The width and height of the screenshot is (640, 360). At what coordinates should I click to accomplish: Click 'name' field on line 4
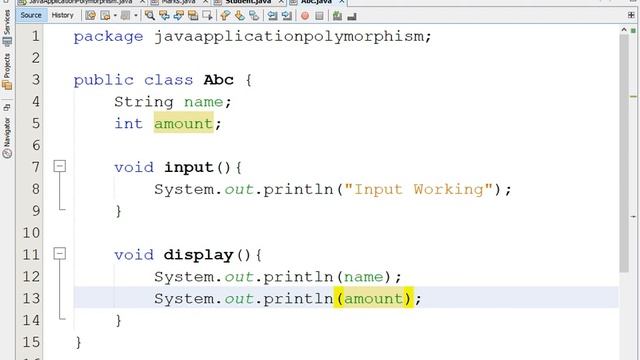[204, 102]
